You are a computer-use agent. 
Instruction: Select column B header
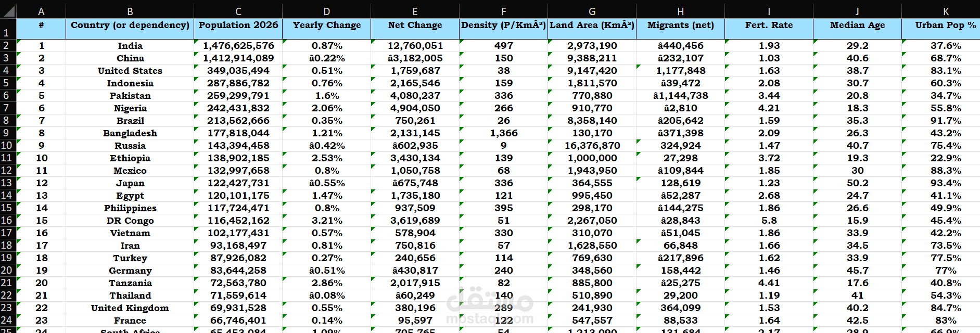pos(130,11)
